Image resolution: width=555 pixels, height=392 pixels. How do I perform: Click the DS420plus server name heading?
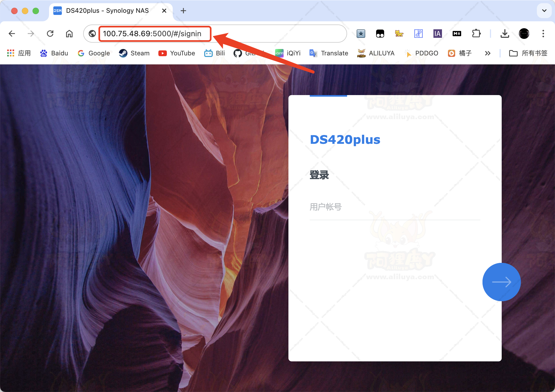(345, 140)
